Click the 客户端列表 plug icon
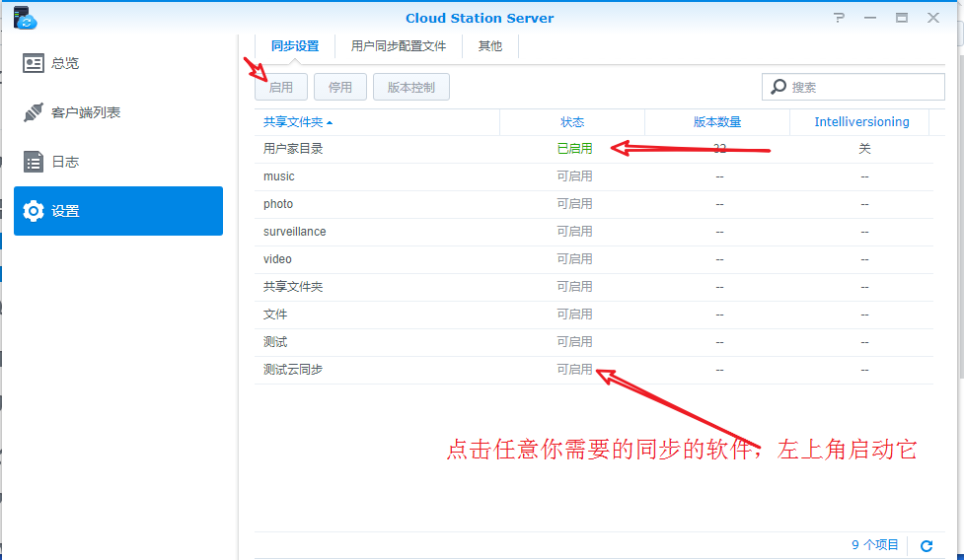This screenshot has height=560, width=964. point(34,112)
